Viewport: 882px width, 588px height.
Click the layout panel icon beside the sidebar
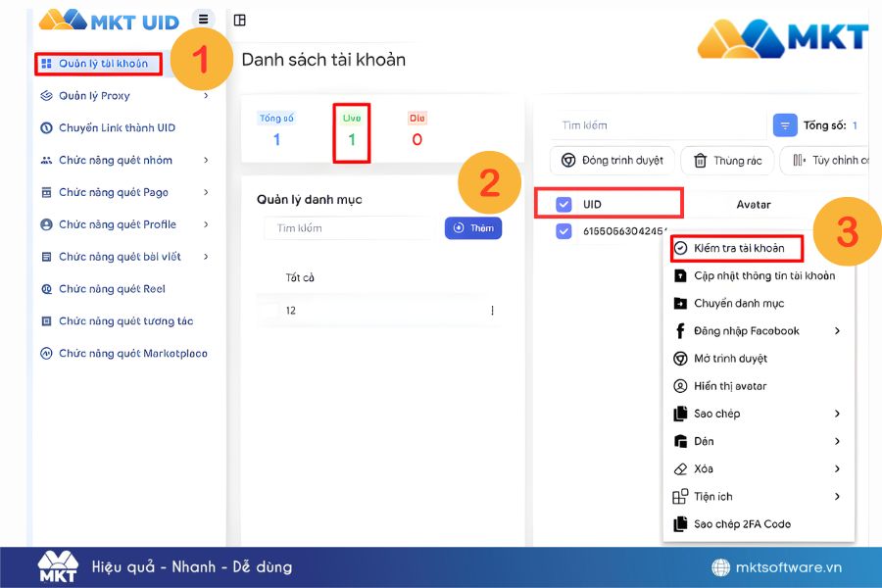(x=240, y=21)
